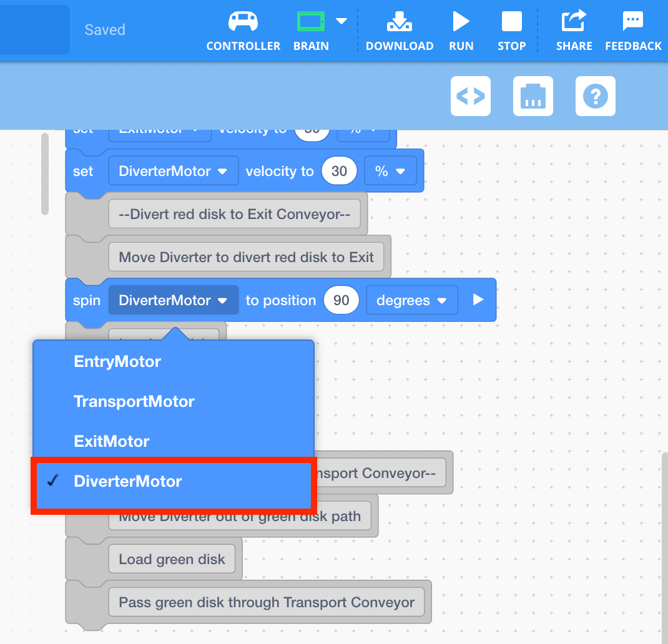Expand the spin block's arrow toggle

(478, 300)
